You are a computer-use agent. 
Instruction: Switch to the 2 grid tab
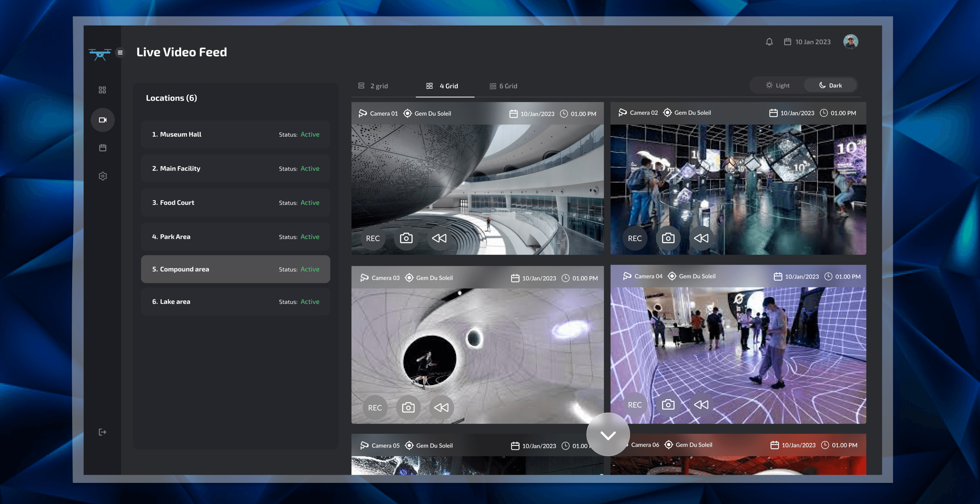[x=373, y=86]
